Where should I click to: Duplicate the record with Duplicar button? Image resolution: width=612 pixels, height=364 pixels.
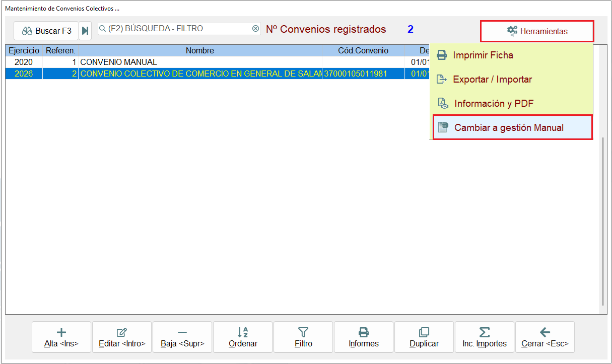(x=424, y=337)
